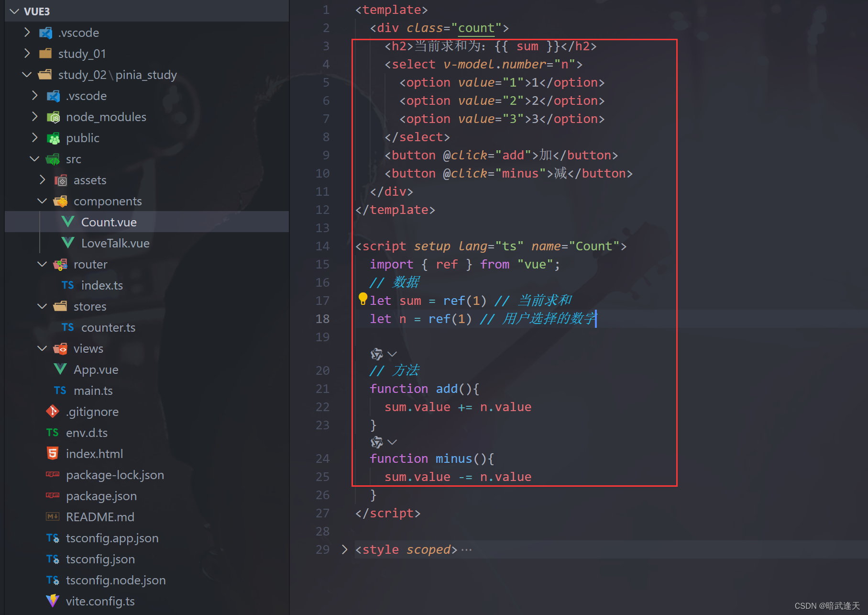Click the src folder icon
Screen dimensions: 868x615
[53, 159]
